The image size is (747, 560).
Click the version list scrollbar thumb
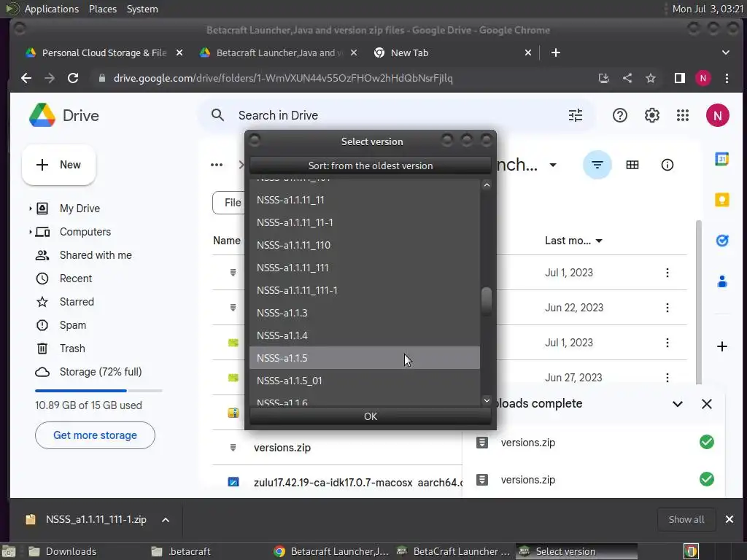(487, 301)
